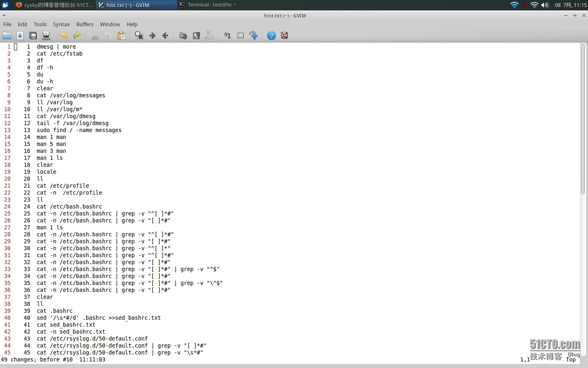This screenshot has width=588, height=368.
Task: Find next with right arrow icon
Action: click(152, 36)
